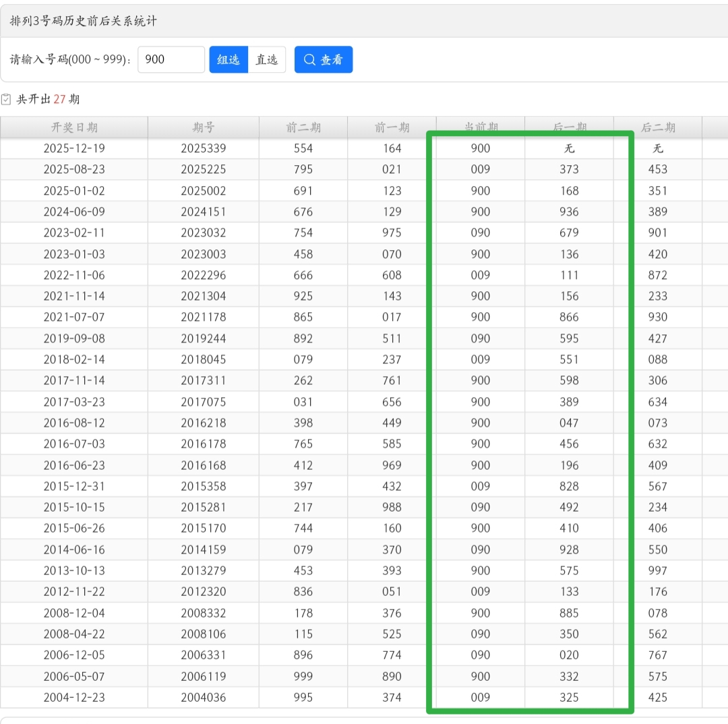Click the 前二期 value 999
728x724 pixels.
coord(303,676)
